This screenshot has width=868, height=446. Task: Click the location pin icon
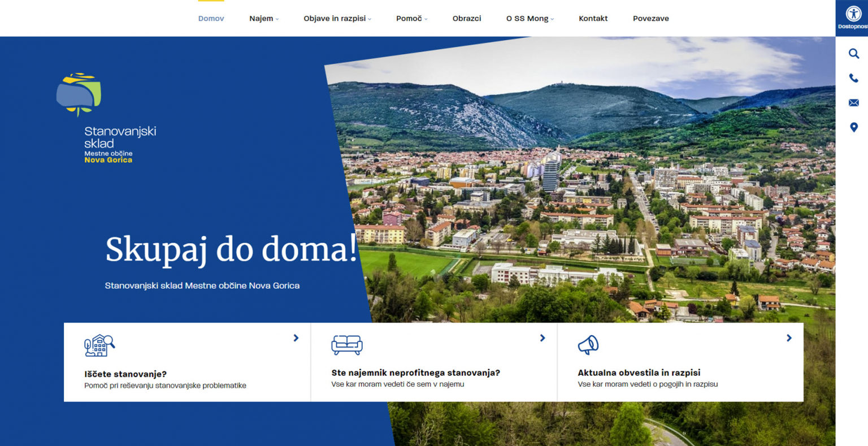coord(853,127)
